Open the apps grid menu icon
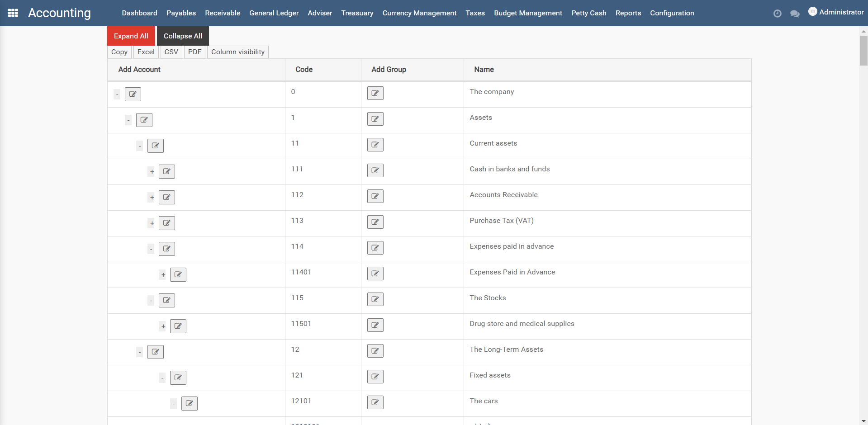 [x=13, y=13]
